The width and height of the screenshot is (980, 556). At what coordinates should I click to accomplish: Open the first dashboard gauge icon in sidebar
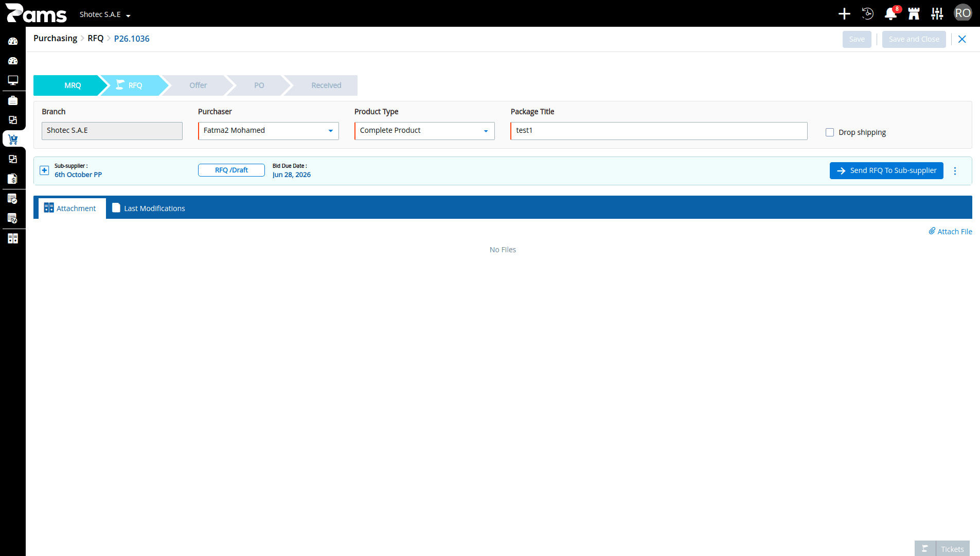[x=13, y=41]
